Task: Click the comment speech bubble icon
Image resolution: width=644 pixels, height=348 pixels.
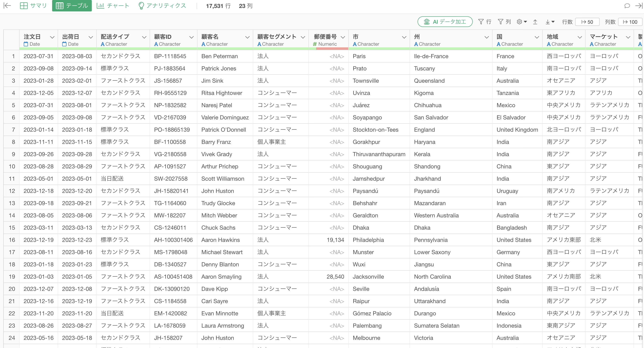Action: coord(627,6)
